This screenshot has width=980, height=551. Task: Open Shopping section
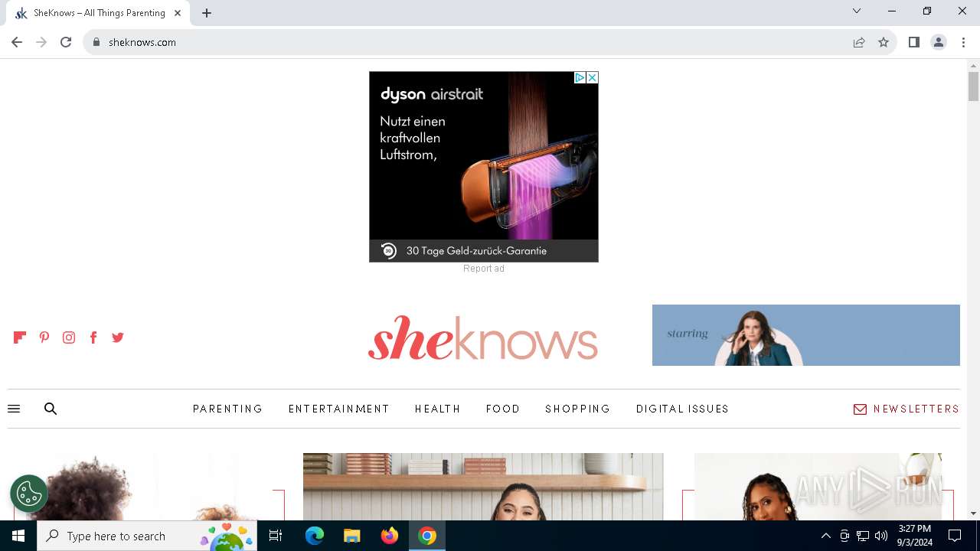[578, 409]
